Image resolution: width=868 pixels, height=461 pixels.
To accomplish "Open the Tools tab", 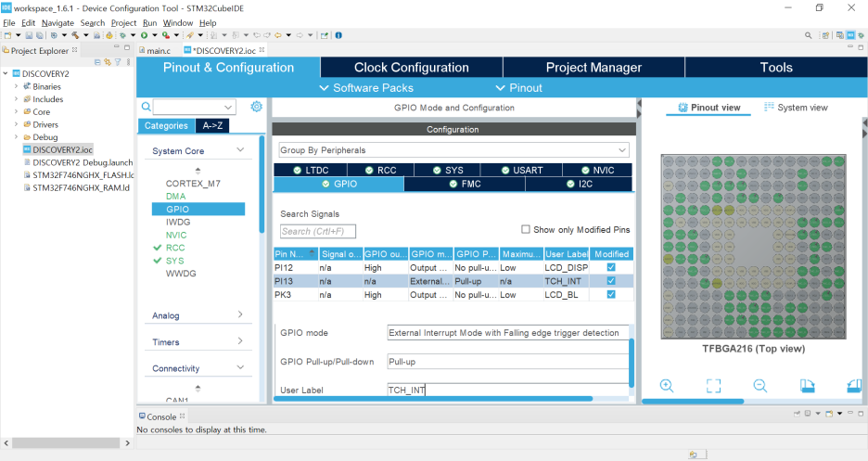I will (x=776, y=68).
